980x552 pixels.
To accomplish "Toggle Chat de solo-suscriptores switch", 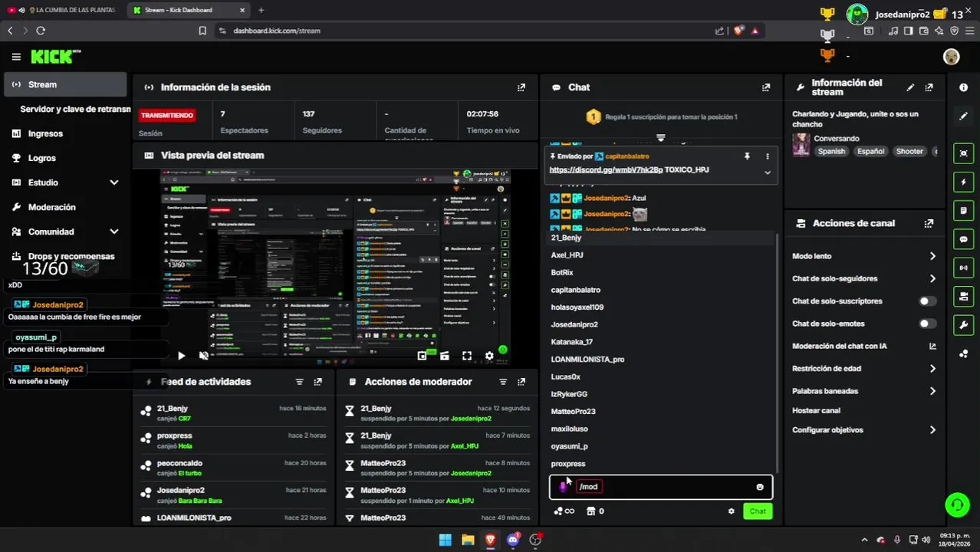I will [928, 301].
